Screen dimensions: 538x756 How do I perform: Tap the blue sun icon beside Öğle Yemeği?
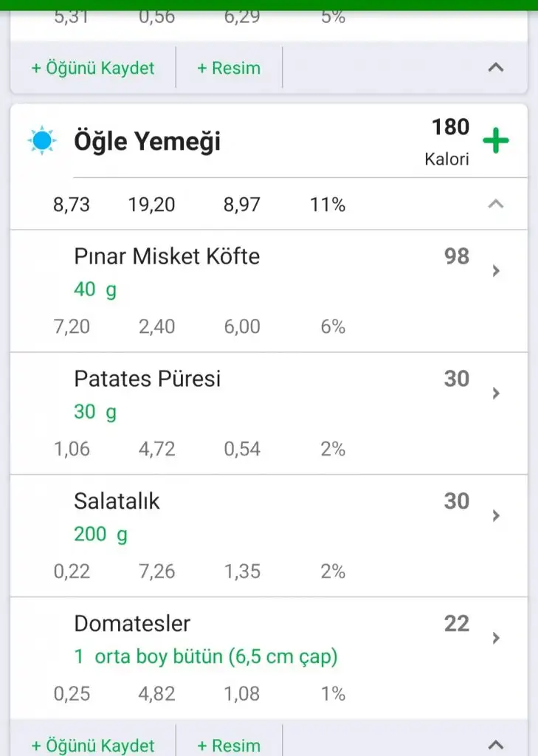pyautogui.click(x=42, y=140)
